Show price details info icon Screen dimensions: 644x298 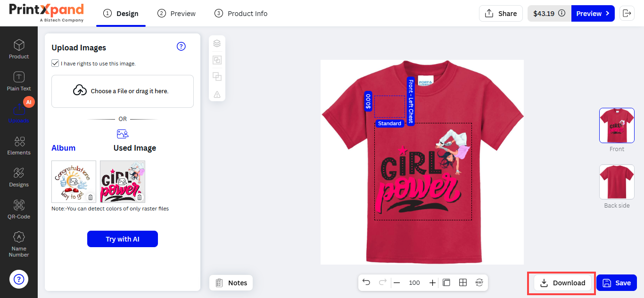pyautogui.click(x=561, y=14)
